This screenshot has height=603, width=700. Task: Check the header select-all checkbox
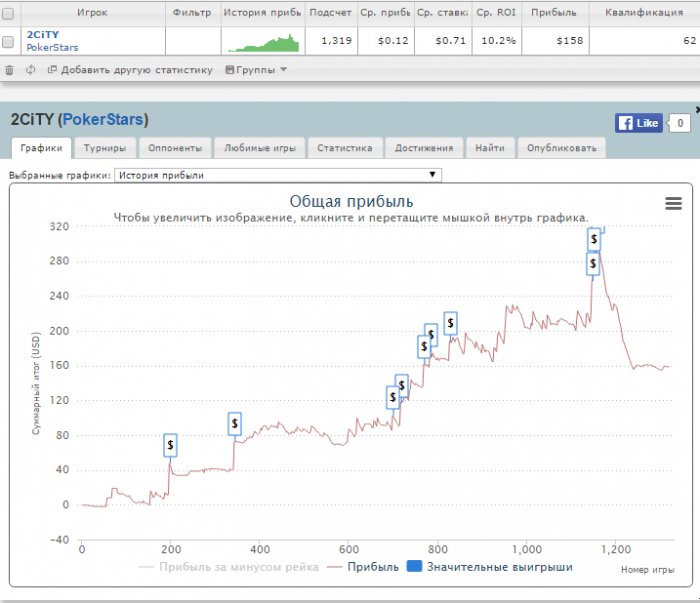pos(8,13)
